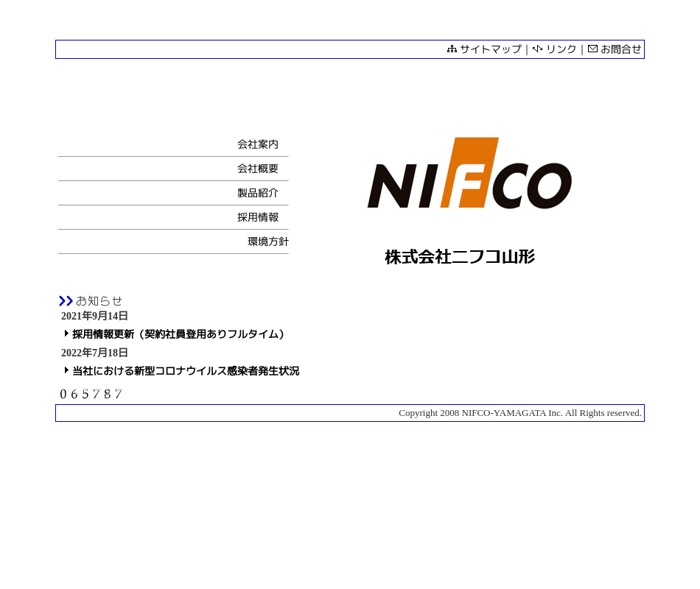Click the triangle arrow before 採用情報更新
The width and height of the screenshot is (700, 589).
66,334
